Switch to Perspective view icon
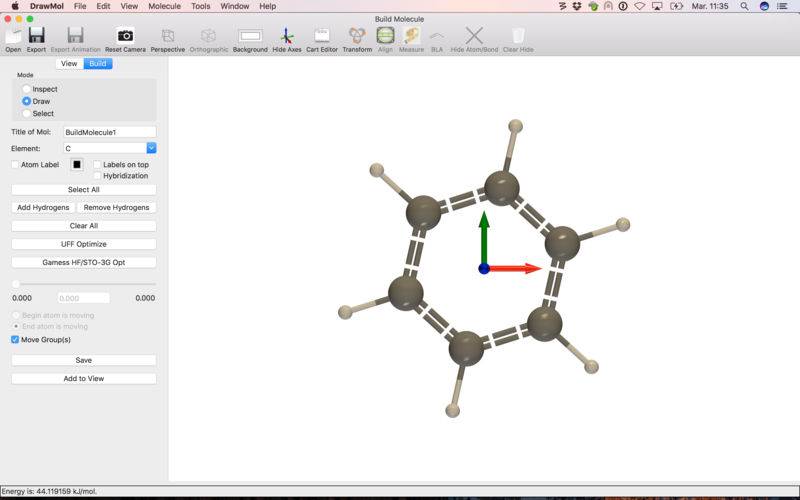This screenshot has height=500, width=800. pos(167,36)
